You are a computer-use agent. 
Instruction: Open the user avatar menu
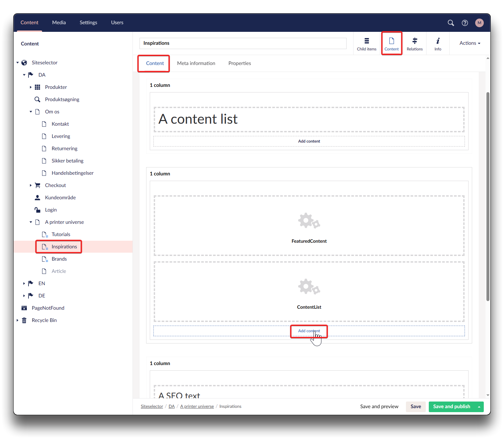point(479,23)
